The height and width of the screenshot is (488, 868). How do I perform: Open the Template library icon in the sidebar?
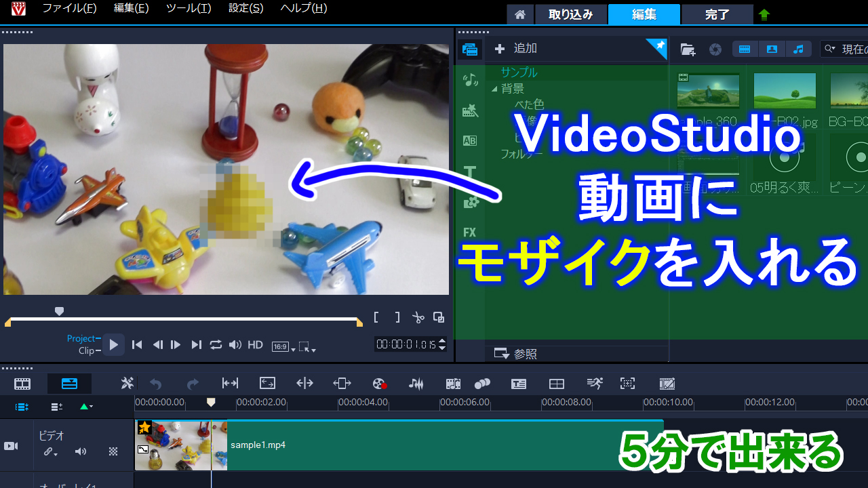470,110
